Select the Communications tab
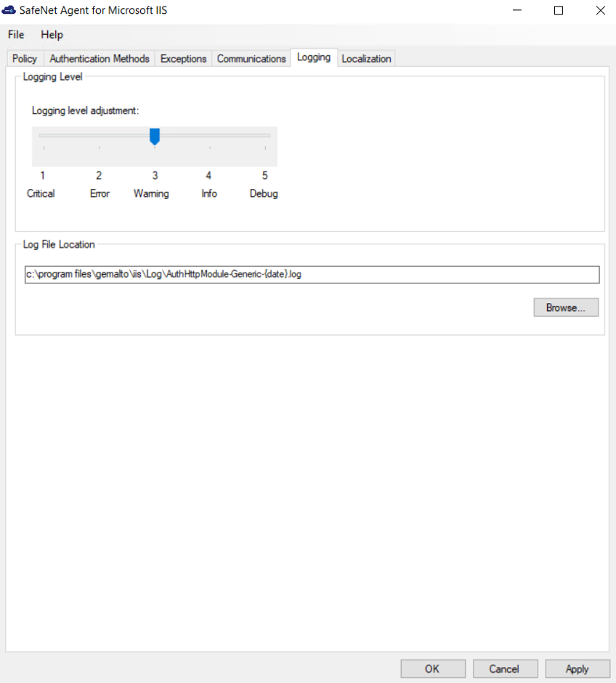This screenshot has height=683, width=616. 251,59
